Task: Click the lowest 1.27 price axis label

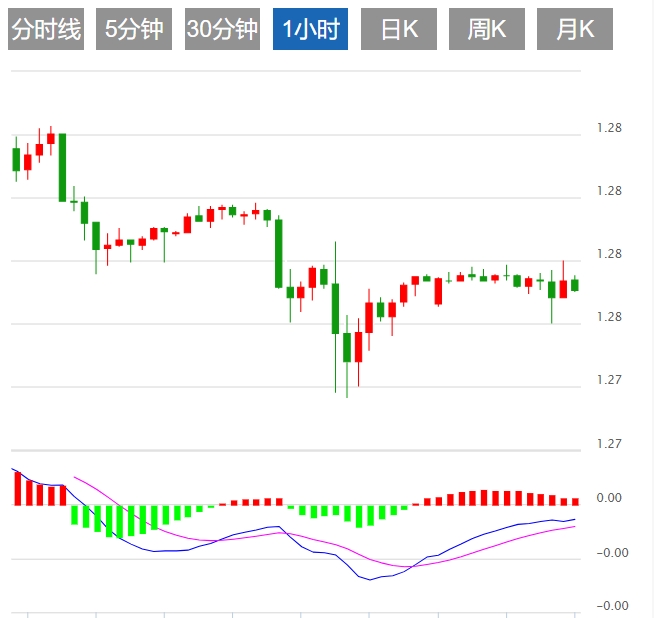Action: [608, 443]
